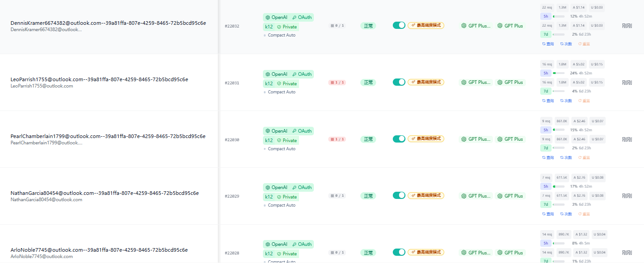644x263 pixels.
Task: Toggle off the DennisKramer account switch
Action: [399, 25]
